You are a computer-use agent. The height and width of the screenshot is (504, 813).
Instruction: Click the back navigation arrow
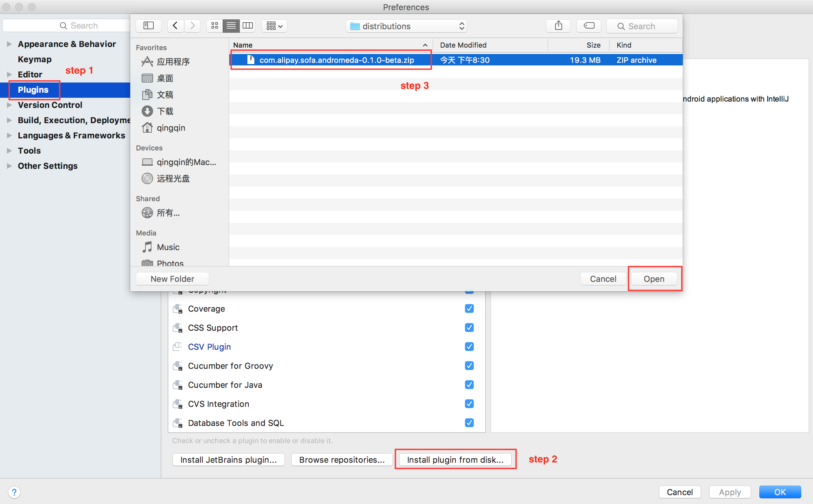(175, 26)
